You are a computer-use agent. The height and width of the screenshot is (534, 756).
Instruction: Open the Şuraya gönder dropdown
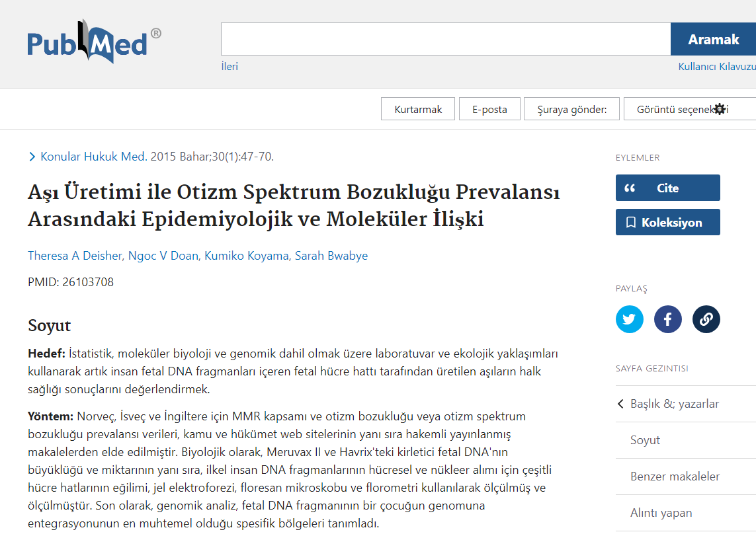click(571, 109)
